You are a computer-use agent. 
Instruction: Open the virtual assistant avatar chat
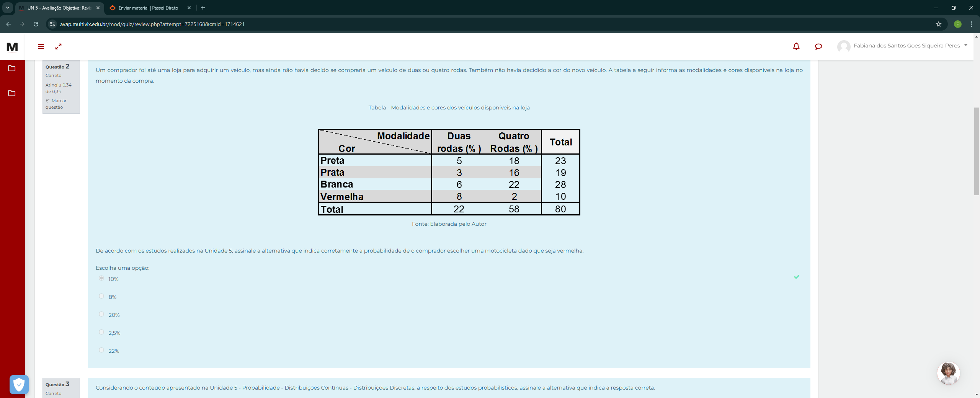[948, 372]
